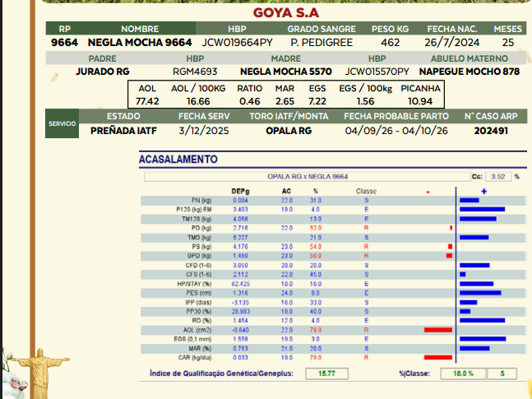The height and width of the screenshot is (399, 532).
Task: Click the red bar in CAR (kg/dia) row
Action: pos(438,358)
